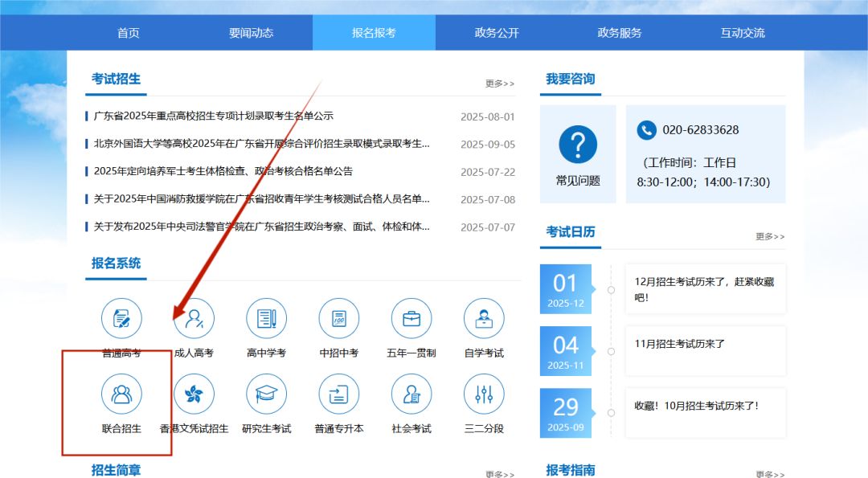
Task: Open the 政务公开 navigation tab
Action: [497, 33]
